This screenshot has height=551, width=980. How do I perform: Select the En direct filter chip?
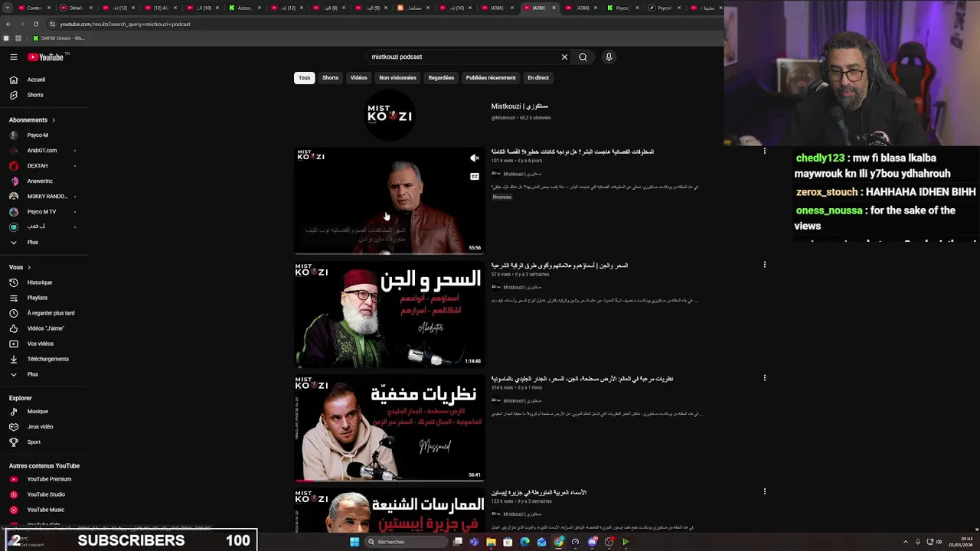pos(538,77)
